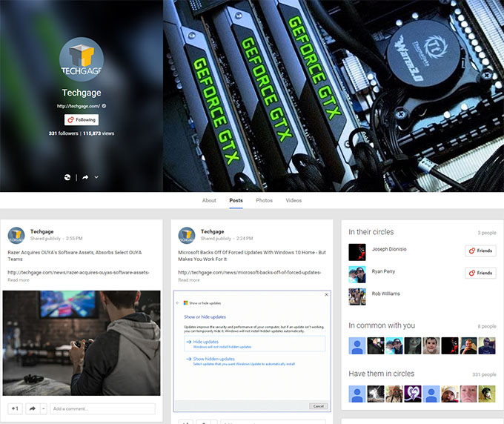Open the microsoft-backs-off-of-forced-updates article link
Viewport: 504px width, 424px height.
pyautogui.click(x=250, y=272)
